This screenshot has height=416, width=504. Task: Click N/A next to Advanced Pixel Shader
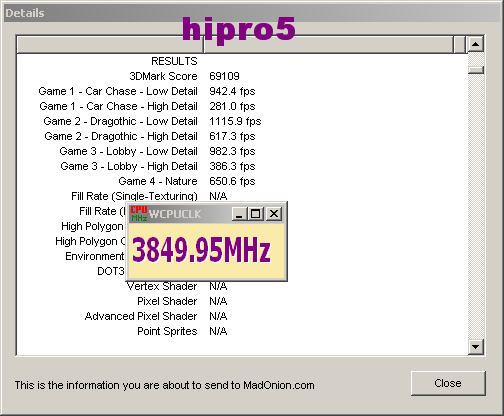[218, 316]
